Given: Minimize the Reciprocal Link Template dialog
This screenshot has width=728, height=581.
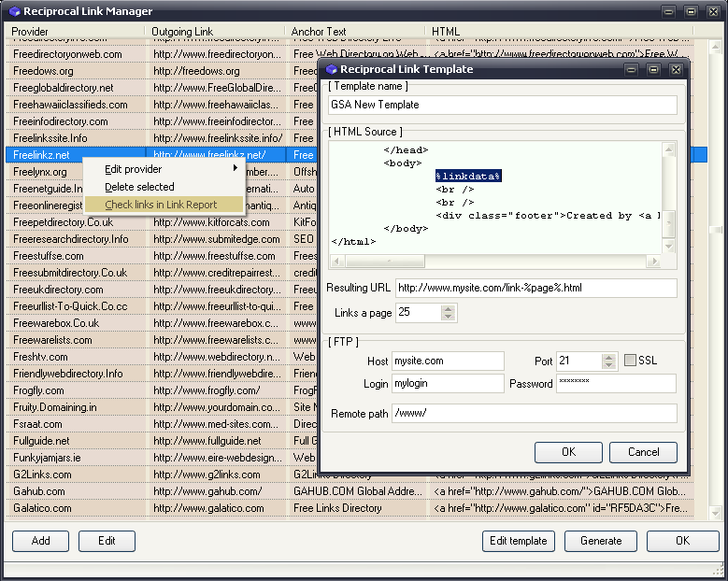Looking at the screenshot, I should point(630,69).
